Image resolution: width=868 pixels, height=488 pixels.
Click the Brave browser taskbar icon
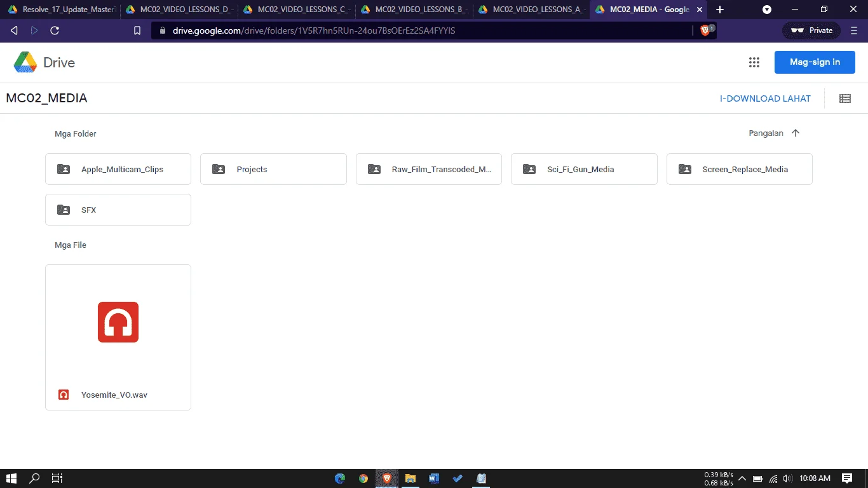point(387,478)
